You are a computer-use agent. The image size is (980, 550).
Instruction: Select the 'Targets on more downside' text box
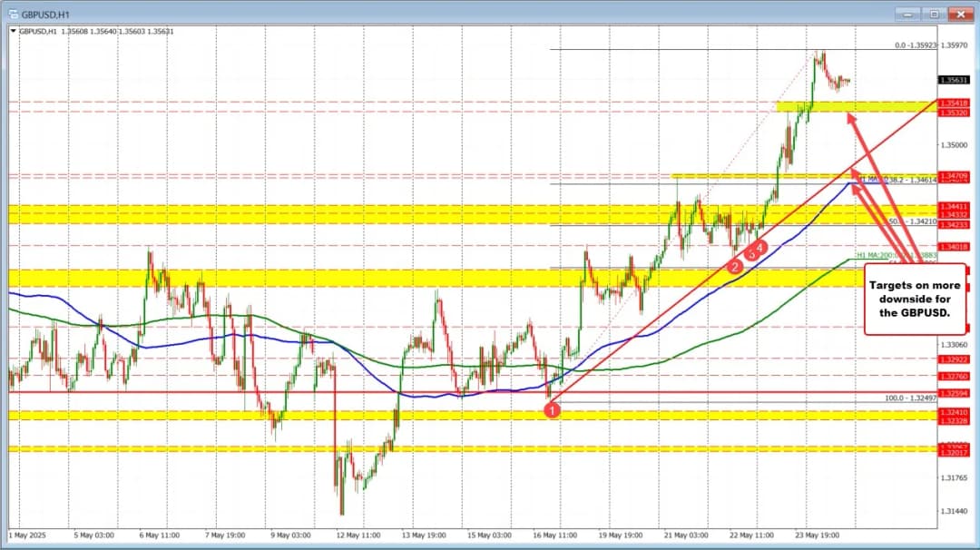click(908, 299)
